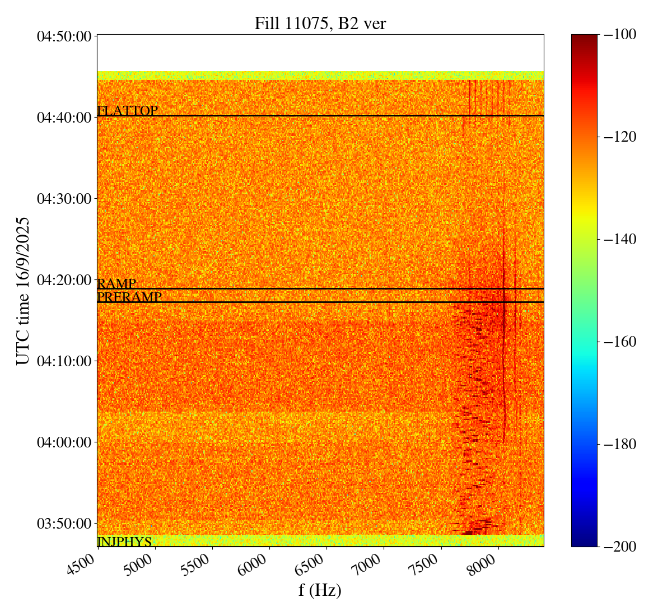Click the white empty band atop the spectrogram
Image resolution: width=672 pixels, height=616 pixels.
320,53
